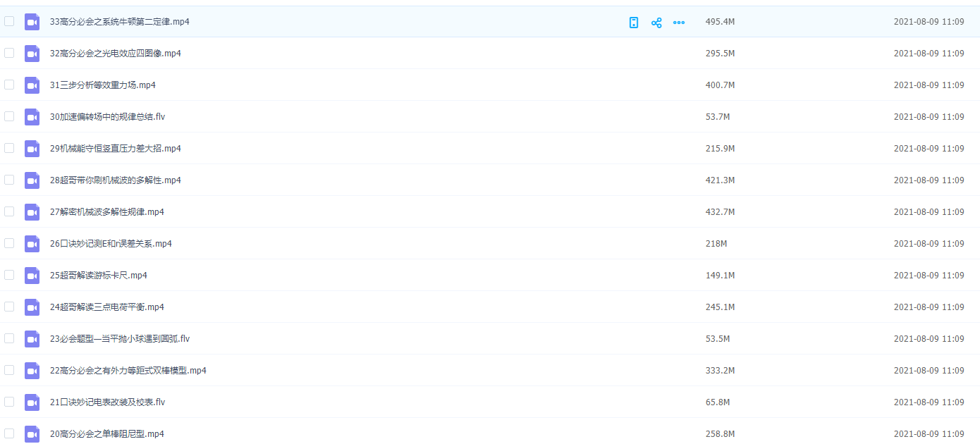
Task: Click the video icon beside 25超哥解读游标卡尺.mp4
Action: [32, 276]
